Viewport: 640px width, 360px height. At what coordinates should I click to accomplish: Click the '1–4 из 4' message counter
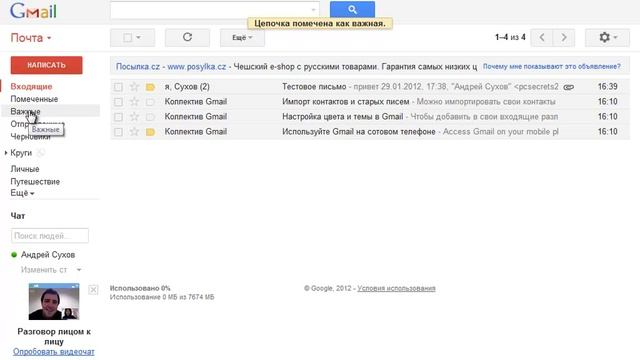point(510,38)
